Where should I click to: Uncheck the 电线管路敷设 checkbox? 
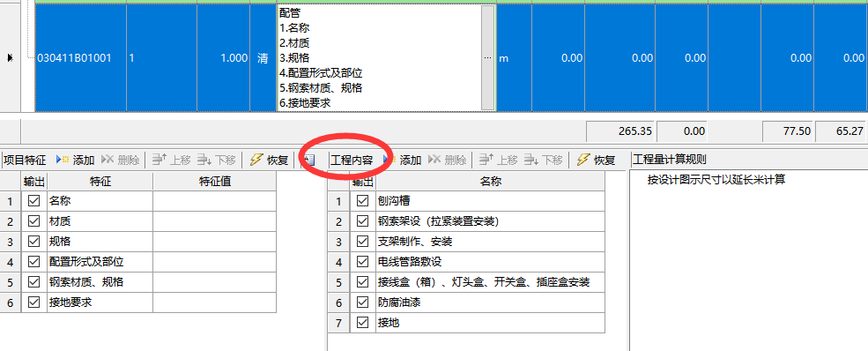click(362, 262)
